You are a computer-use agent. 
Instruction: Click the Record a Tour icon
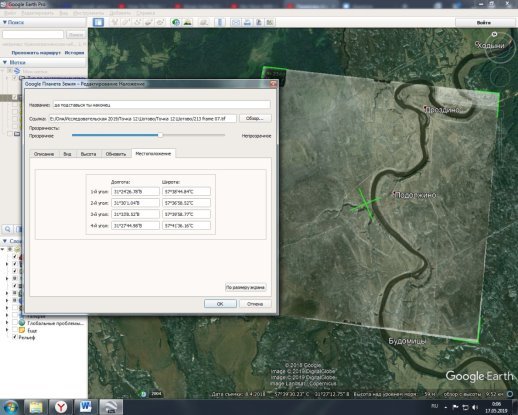[x=160, y=22]
